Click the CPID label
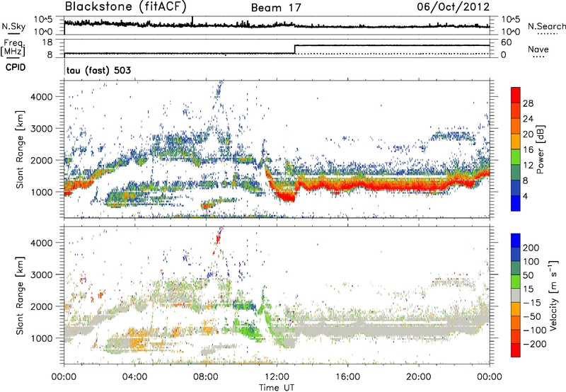The height and width of the screenshot is (392, 566). point(16,67)
